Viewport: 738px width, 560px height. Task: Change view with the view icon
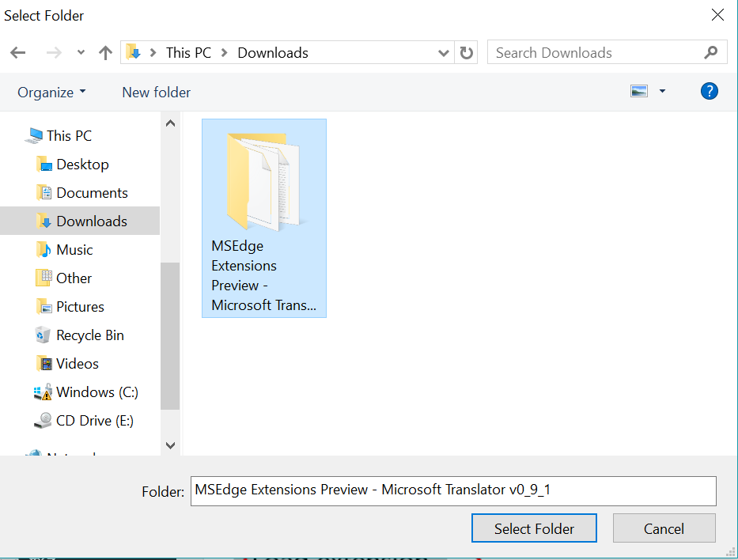tap(638, 91)
